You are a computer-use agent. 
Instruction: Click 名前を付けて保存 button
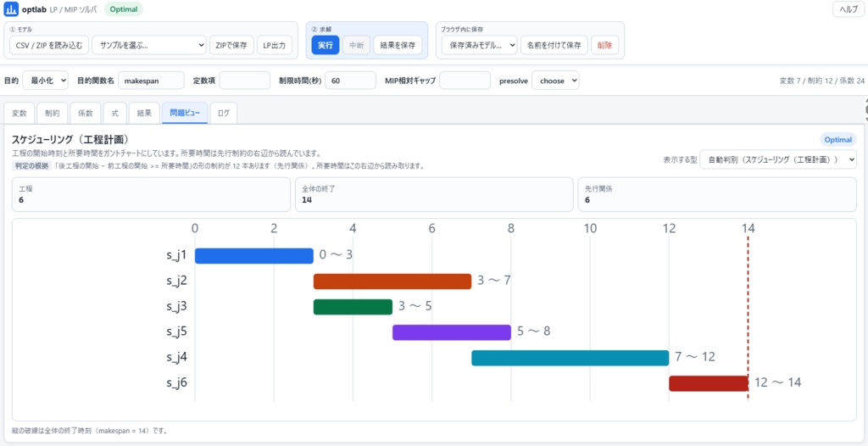554,46
